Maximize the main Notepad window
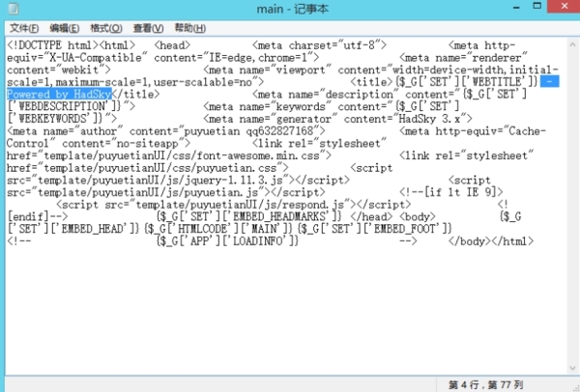580x392 pixels. (536, 7)
